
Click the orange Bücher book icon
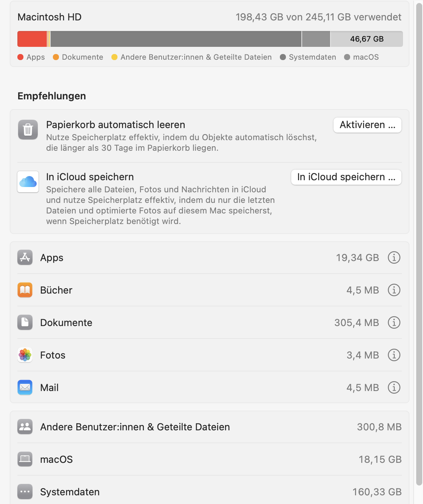point(25,290)
